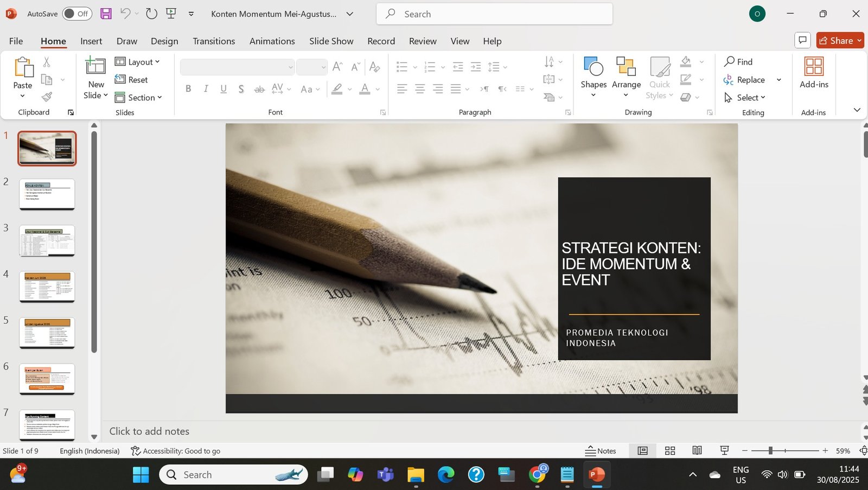Screen dimensions: 868x490
Task: Toggle bold formatting in the Font group
Action: point(188,88)
